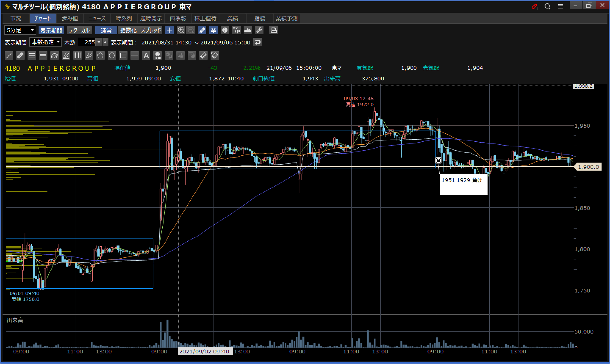Image resolution: width=610 pixels, height=364 pixels.
Task: Expand the 本数指定 period type dropdown
Action: [x=46, y=42]
